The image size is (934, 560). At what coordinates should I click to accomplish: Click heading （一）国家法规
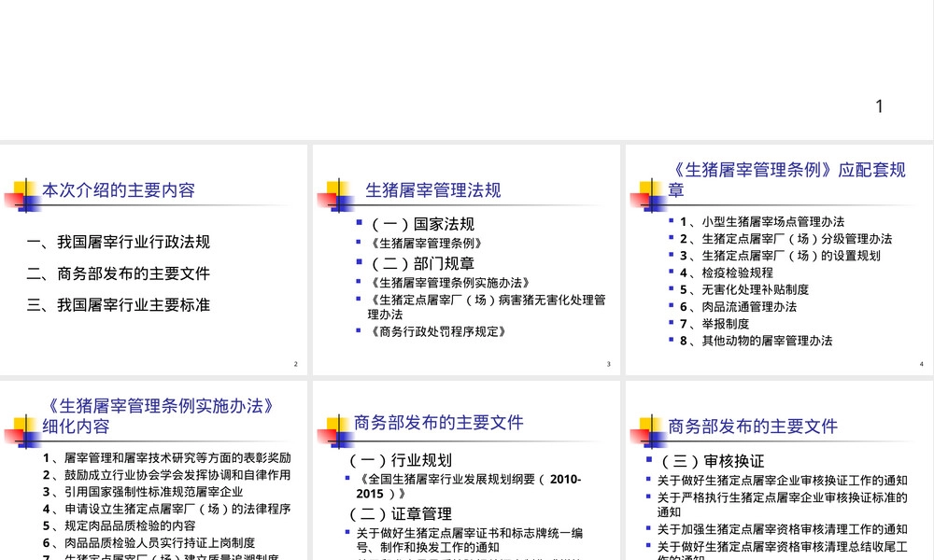(x=422, y=224)
